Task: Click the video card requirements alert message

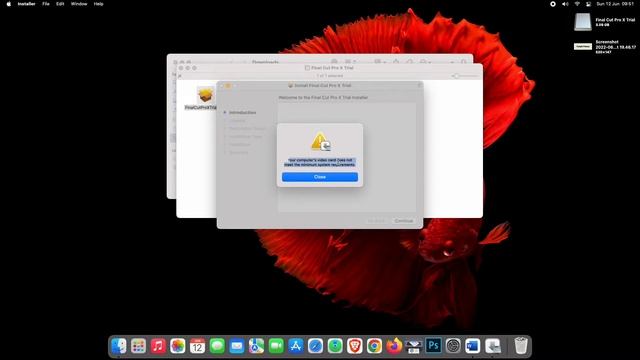Action: point(320,162)
